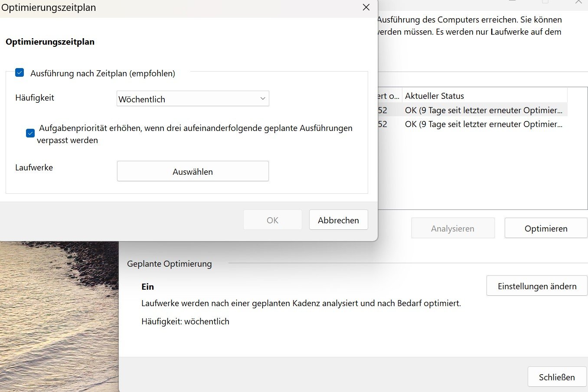Click the Laufwerke label in dialog
The height and width of the screenshot is (392, 588).
tap(34, 167)
